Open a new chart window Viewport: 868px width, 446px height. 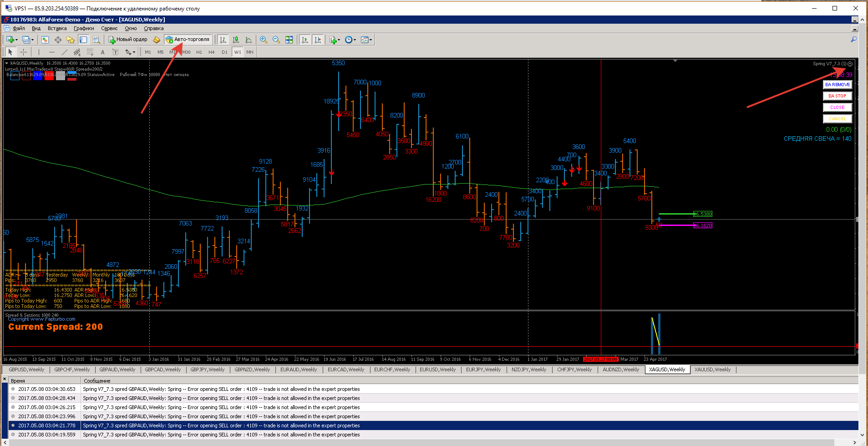[x=10, y=40]
